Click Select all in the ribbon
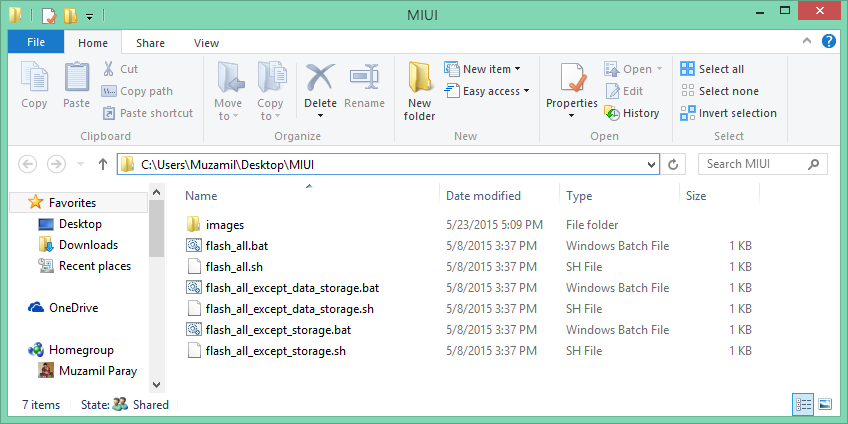This screenshot has width=848, height=424. [x=712, y=69]
